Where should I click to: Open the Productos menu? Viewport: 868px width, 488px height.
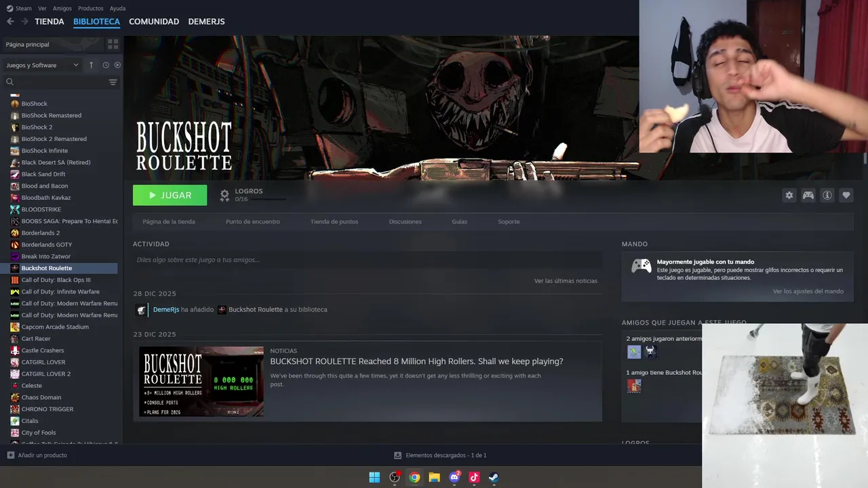pyautogui.click(x=91, y=8)
